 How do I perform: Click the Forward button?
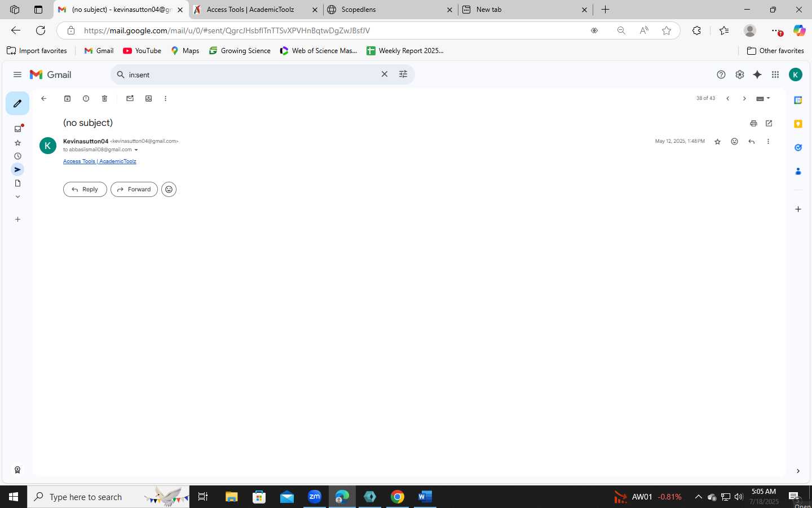click(134, 190)
